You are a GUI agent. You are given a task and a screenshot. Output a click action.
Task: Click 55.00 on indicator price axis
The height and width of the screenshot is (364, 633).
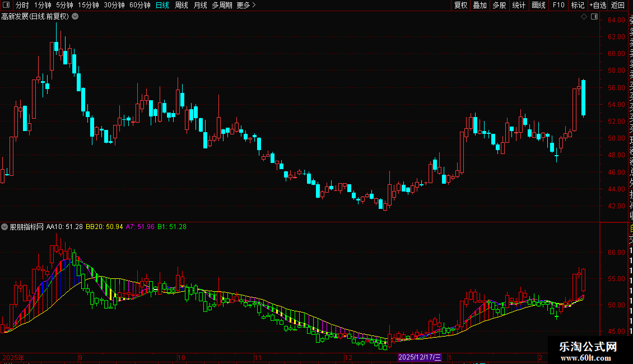pyautogui.click(x=616, y=279)
